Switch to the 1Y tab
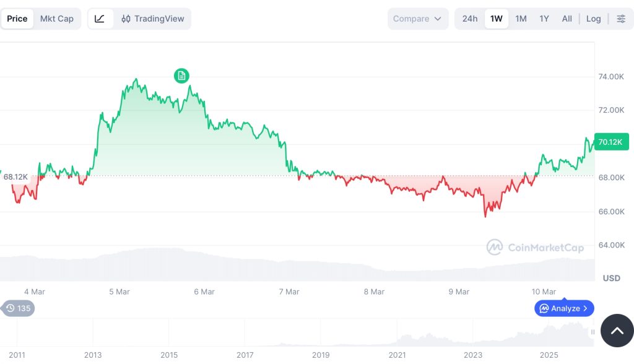This screenshot has height=364, width=634. (x=544, y=19)
